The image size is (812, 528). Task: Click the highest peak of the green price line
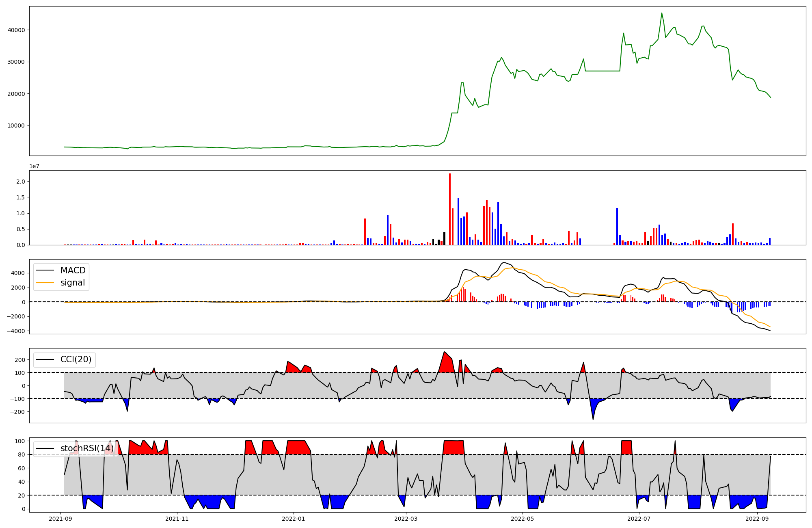662,13
